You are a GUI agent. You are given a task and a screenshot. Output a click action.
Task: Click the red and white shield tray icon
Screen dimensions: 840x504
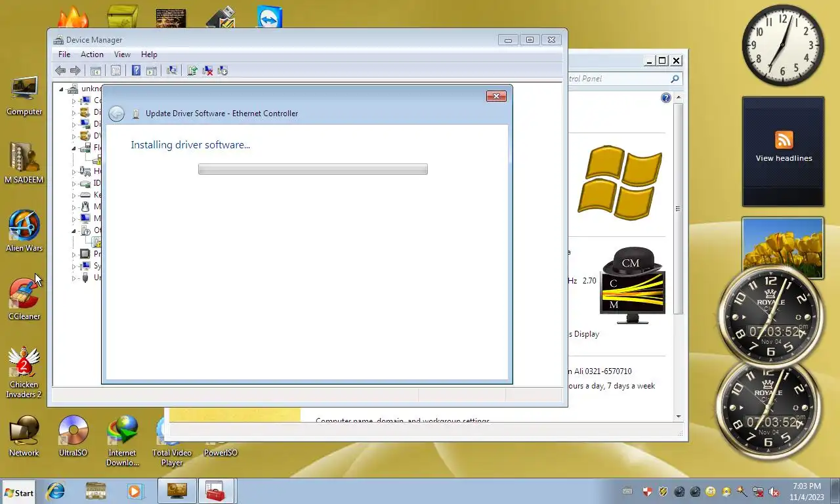point(647,492)
